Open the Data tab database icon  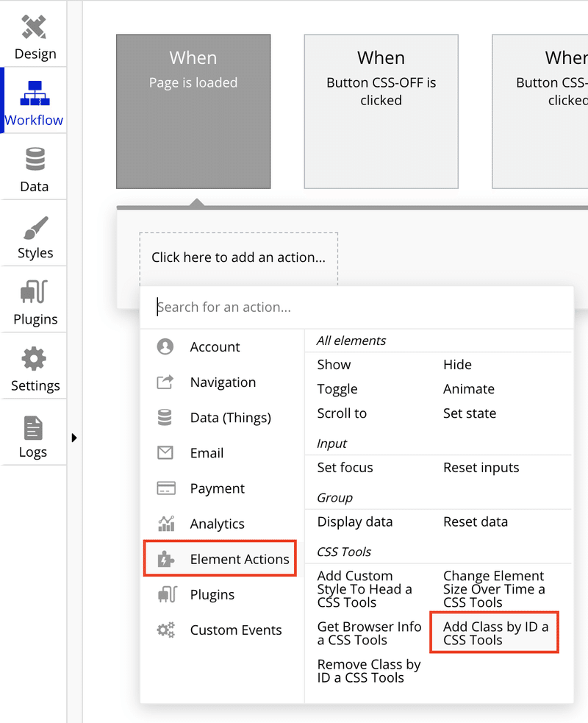35,159
